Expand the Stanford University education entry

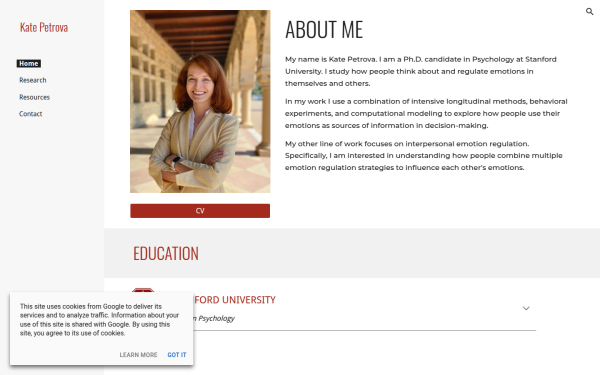point(526,308)
